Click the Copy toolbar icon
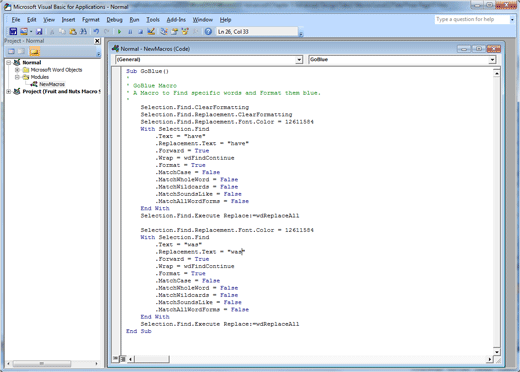The width and height of the screenshot is (520, 372). click(62, 32)
